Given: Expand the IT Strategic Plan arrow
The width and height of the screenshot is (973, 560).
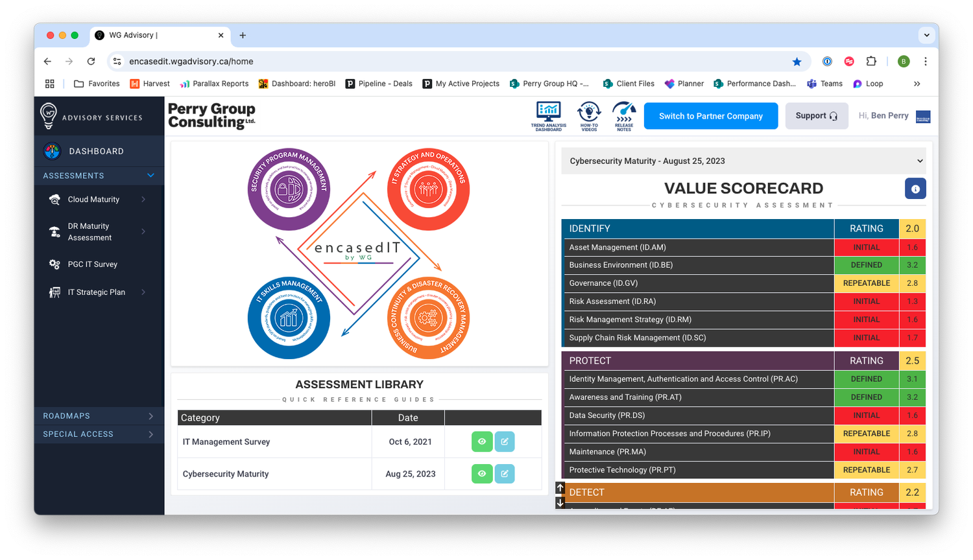Looking at the screenshot, I should click(x=143, y=292).
